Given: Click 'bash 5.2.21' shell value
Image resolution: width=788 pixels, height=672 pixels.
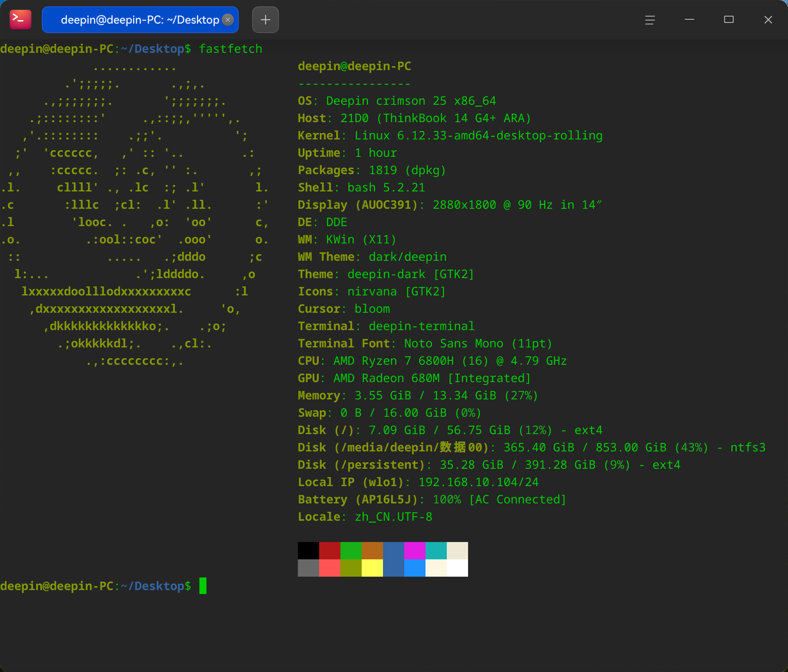Looking at the screenshot, I should pos(387,187).
